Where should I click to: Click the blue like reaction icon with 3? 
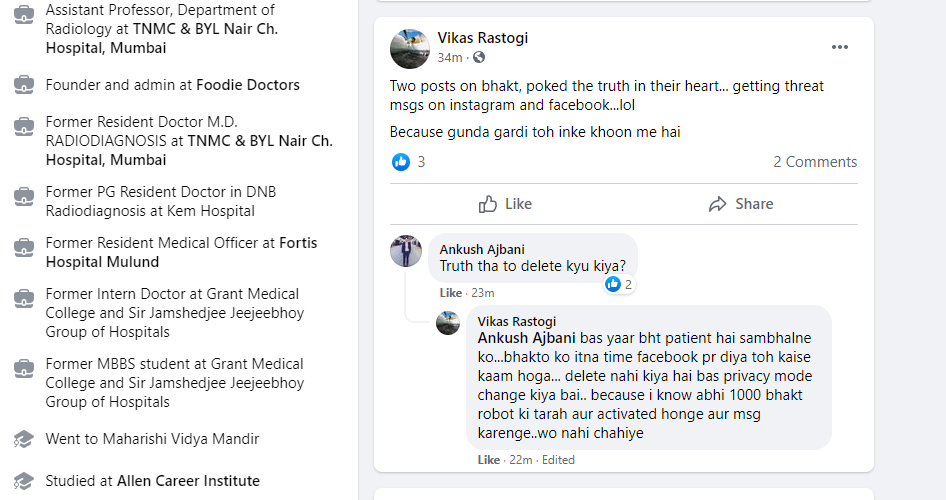click(x=401, y=162)
